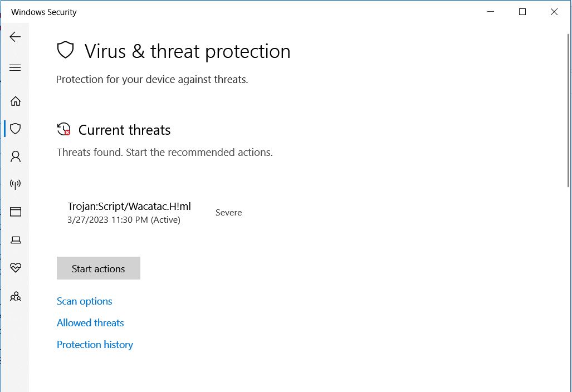
Task: Open Device performance & health heart icon
Action: tap(16, 268)
